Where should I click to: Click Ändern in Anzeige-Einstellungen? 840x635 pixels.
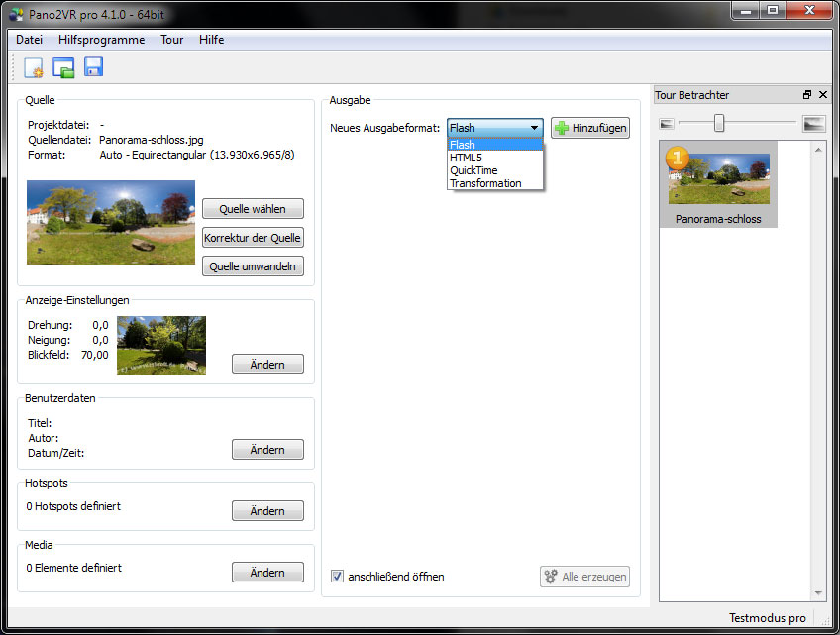click(267, 365)
